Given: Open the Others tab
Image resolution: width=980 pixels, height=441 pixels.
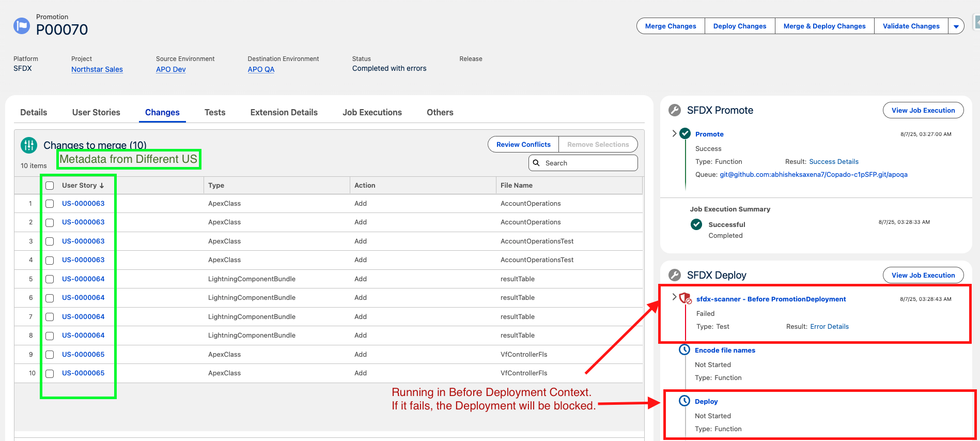Looking at the screenshot, I should [440, 112].
